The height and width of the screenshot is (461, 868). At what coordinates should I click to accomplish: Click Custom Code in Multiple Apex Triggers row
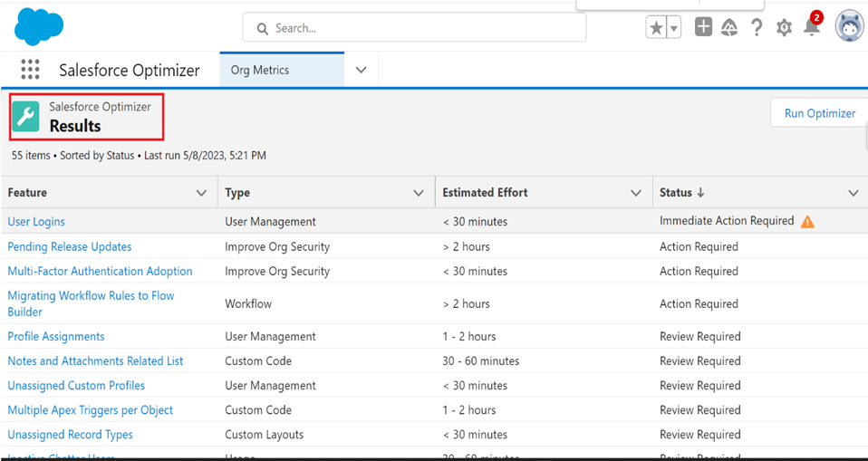click(258, 410)
